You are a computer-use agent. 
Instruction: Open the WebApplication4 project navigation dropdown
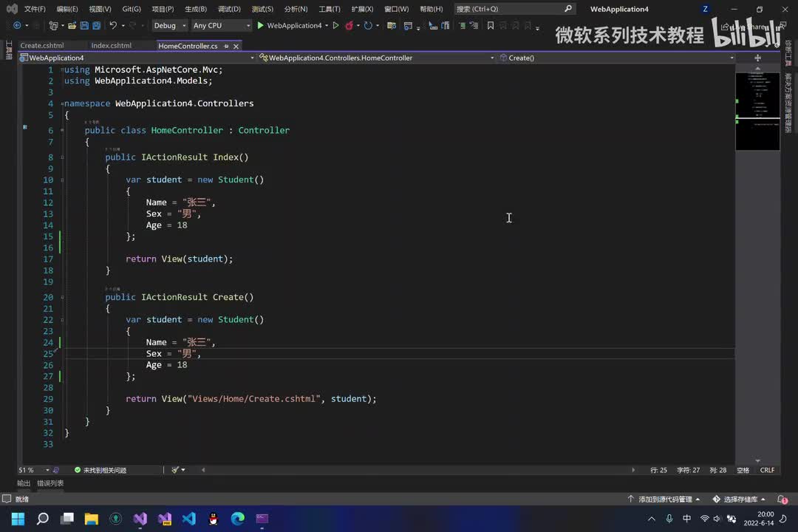coord(137,58)
